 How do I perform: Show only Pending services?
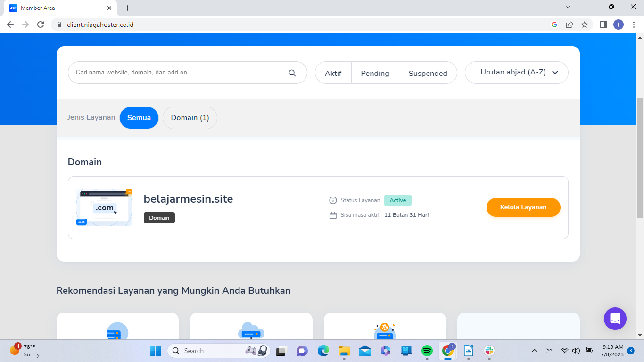(x=375, y=73)
